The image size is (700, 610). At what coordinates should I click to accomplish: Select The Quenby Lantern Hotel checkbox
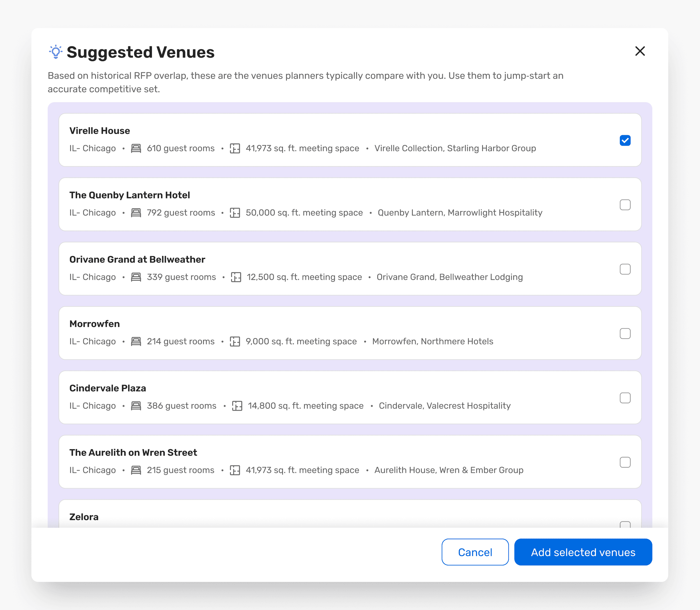[625, 205]
